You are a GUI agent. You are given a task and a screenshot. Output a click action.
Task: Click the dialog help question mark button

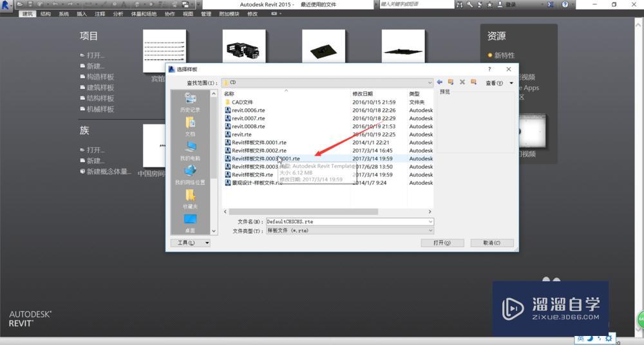(489, 69)
